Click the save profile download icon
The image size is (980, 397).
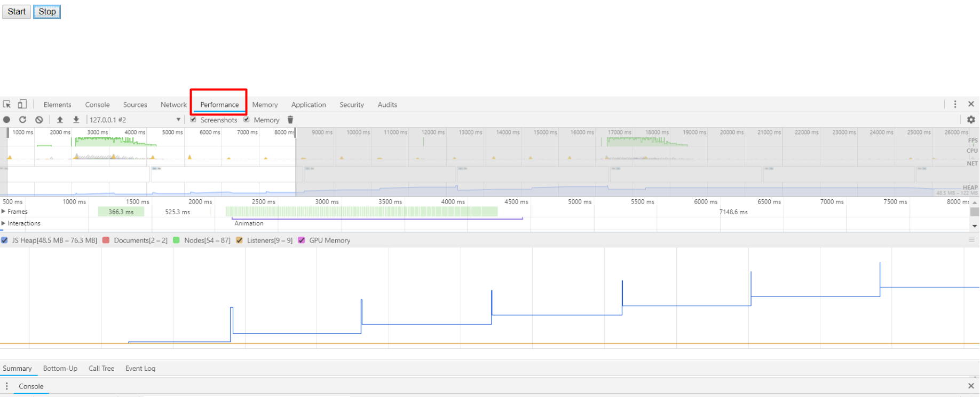(x=76, y=120)
